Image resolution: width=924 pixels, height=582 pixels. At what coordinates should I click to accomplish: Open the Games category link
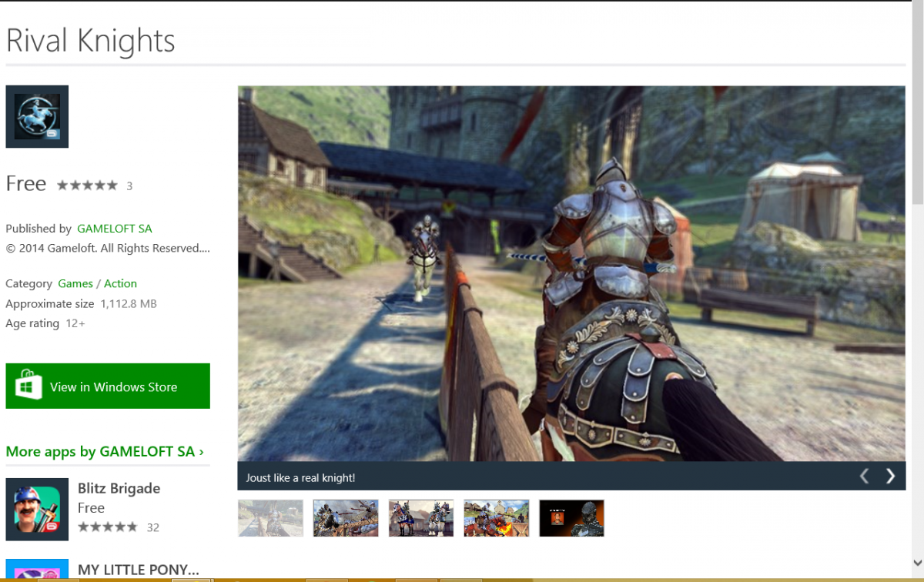pyautogui.click(x=75, y=284)
